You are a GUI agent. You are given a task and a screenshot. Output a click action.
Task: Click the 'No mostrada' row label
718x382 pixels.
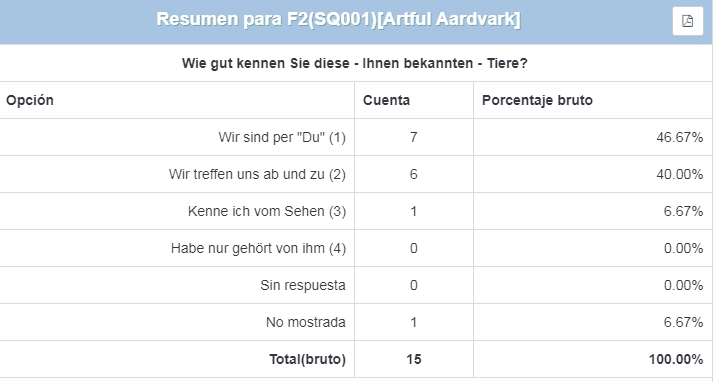click(x=305, y=322)
